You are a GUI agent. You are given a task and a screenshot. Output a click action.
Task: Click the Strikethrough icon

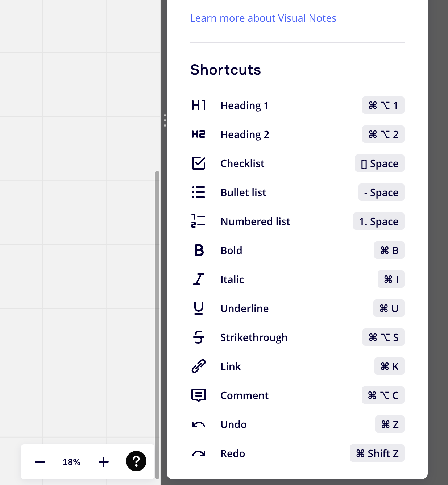tap(199, 337)
